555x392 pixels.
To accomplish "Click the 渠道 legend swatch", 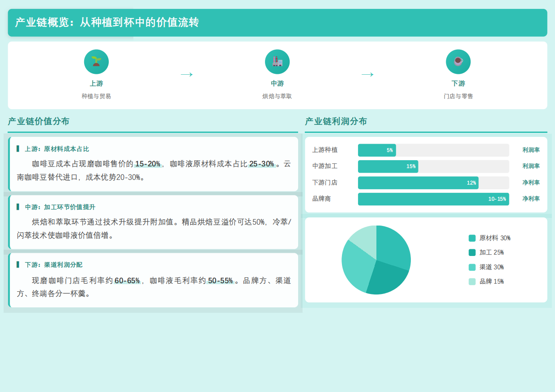I will [x=472, y=267].
